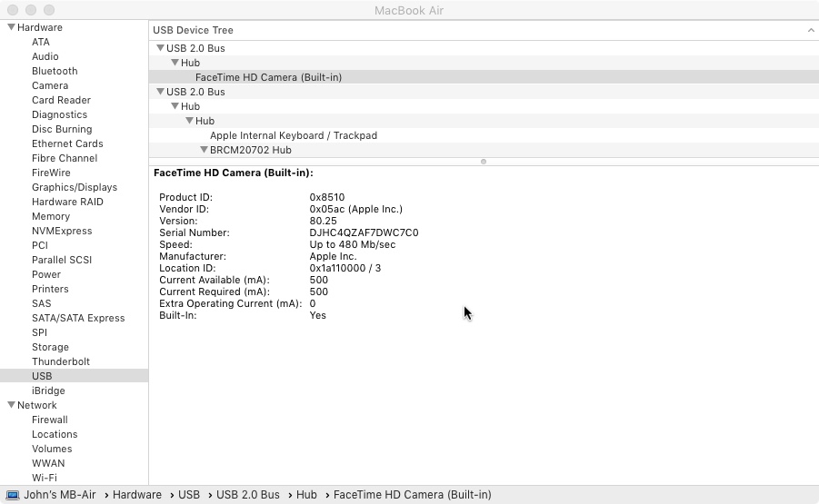Select SATA/SATA Express entry

click(78, 318)
